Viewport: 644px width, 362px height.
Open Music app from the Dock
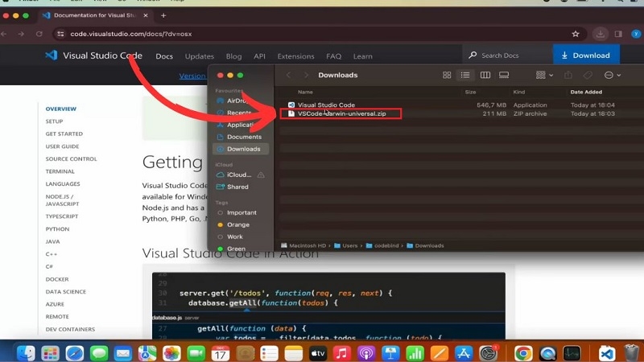(341, 353)
